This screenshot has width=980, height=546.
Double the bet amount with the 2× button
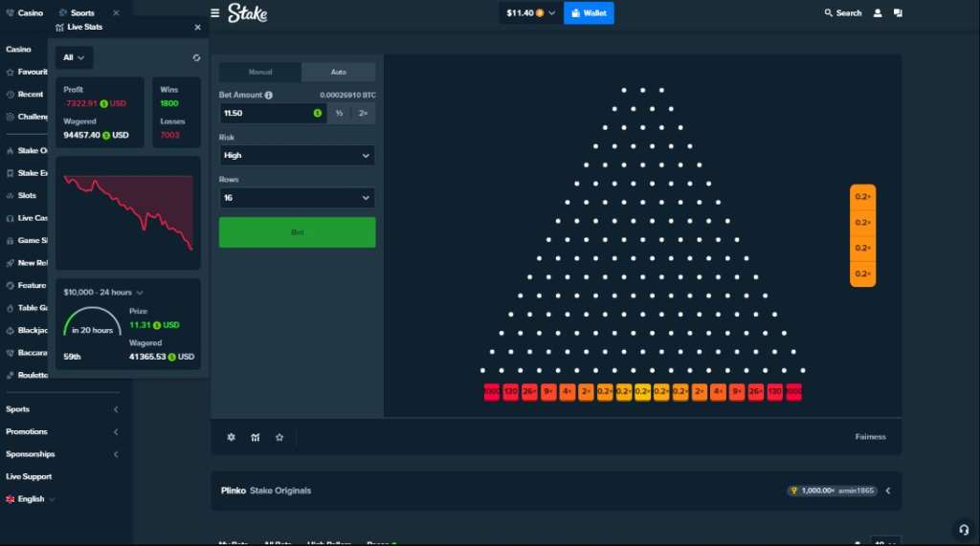pyautogui.click(x=363, y=113)
